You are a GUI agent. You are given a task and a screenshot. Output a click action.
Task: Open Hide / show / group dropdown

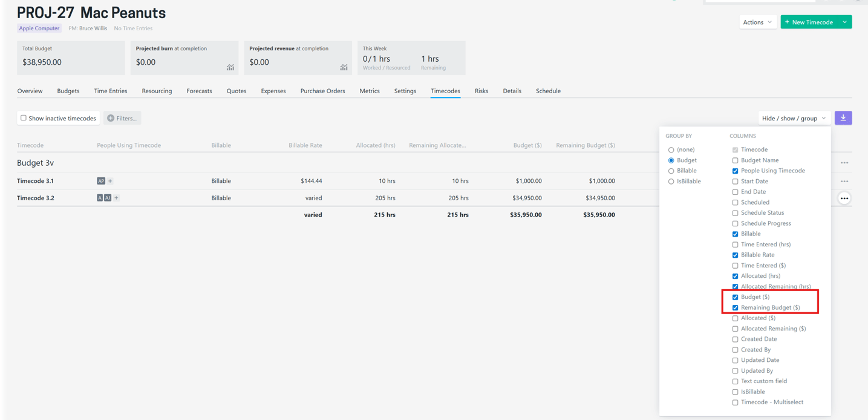(794, 118)
